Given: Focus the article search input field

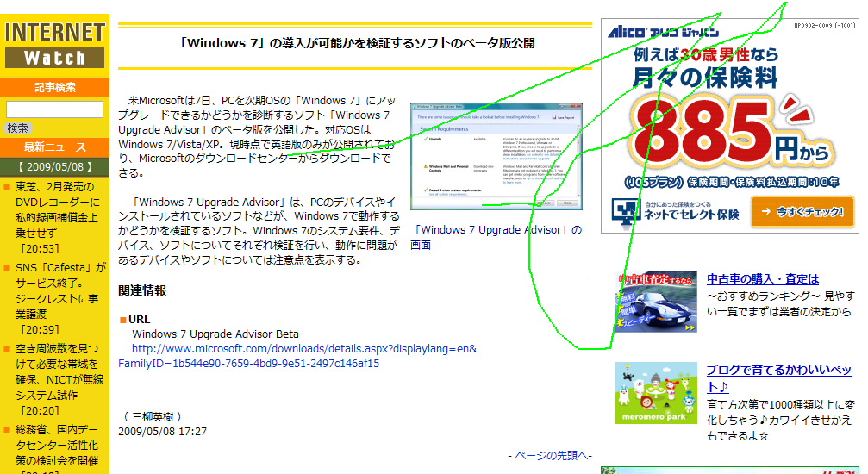Looking at the screenshot, I should coord(54,109).
